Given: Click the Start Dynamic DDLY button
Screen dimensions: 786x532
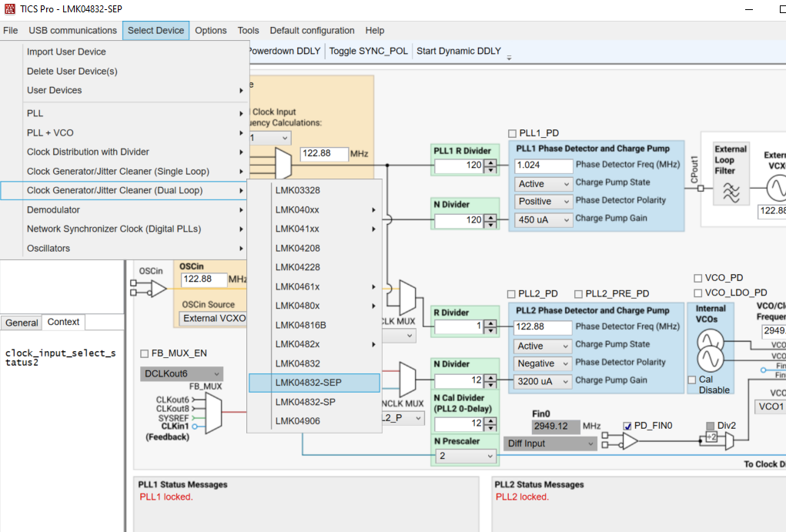Looking at the screenshot, I should 458,52.
